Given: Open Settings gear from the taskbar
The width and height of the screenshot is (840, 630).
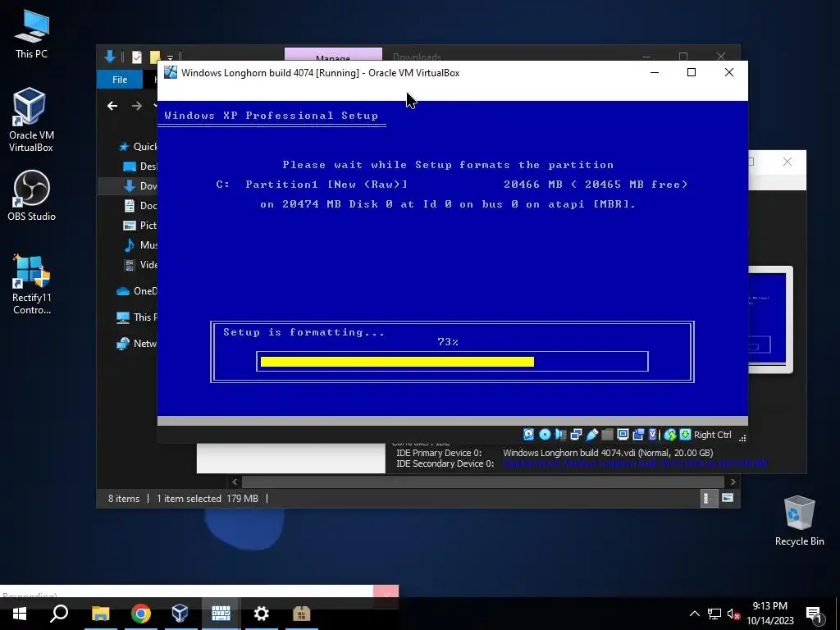Looking at the screenshot, I should tap(262, 614).
